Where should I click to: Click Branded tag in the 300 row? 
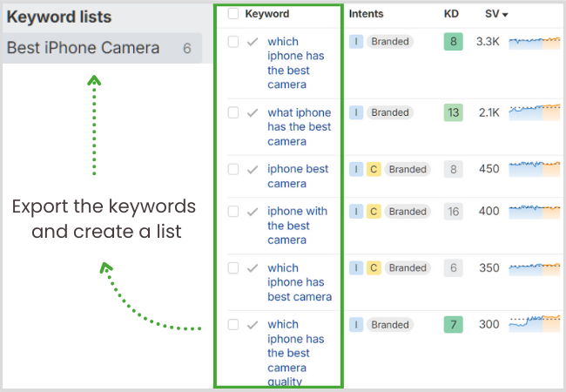[390, 325]
